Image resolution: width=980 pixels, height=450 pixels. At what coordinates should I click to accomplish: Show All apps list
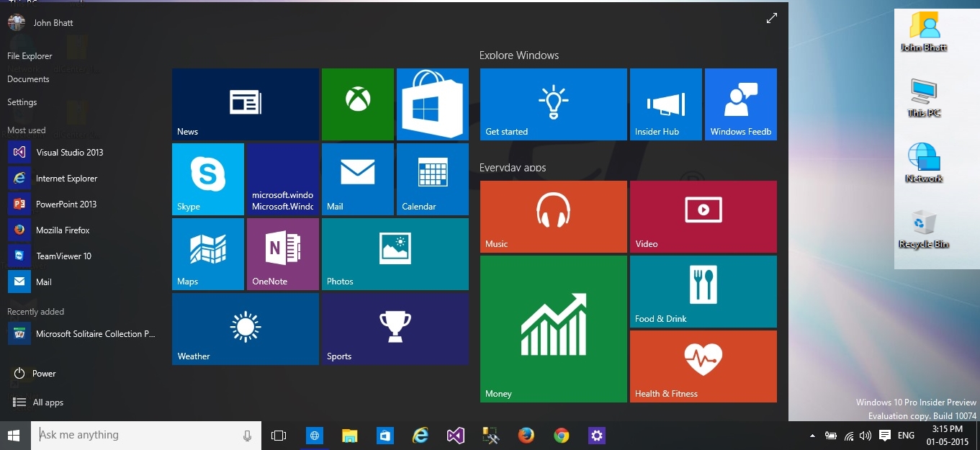pyautogui.click(x=38, y=402)
